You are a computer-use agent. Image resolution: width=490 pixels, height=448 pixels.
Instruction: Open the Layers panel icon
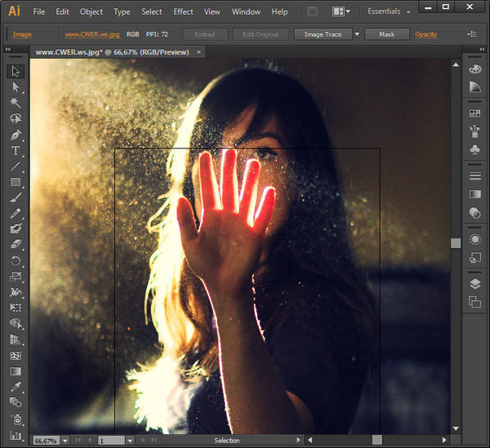click(x=475, y=284)
